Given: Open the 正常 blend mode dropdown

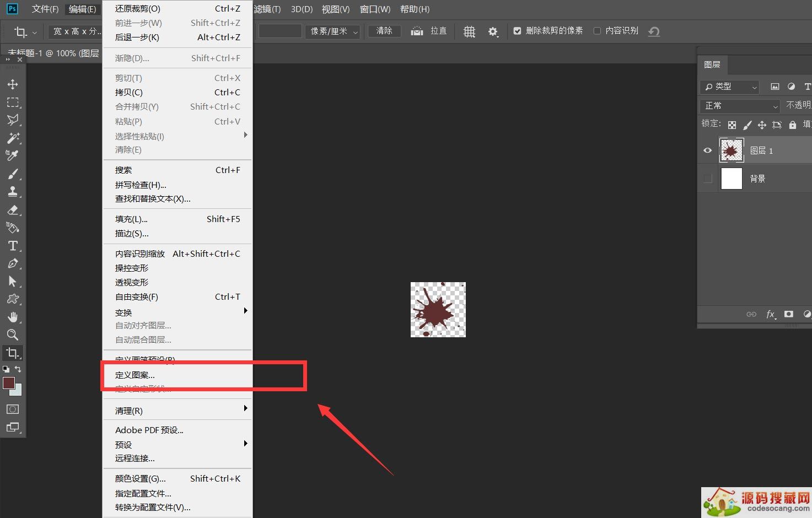Looking at the screenshot, I should pyautogui.click(x=740, y=106).
